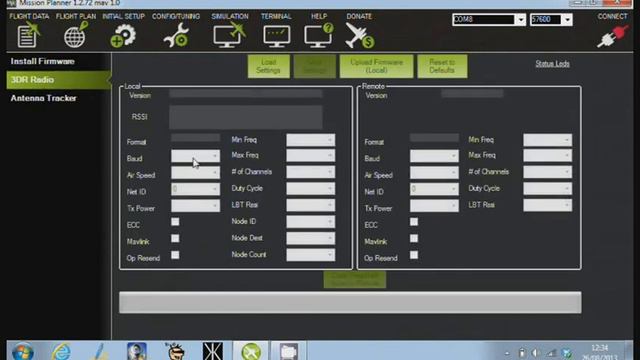640x360 pixels.
Task: Click Upload Firmware (Local) button
Action: (376, 66)
